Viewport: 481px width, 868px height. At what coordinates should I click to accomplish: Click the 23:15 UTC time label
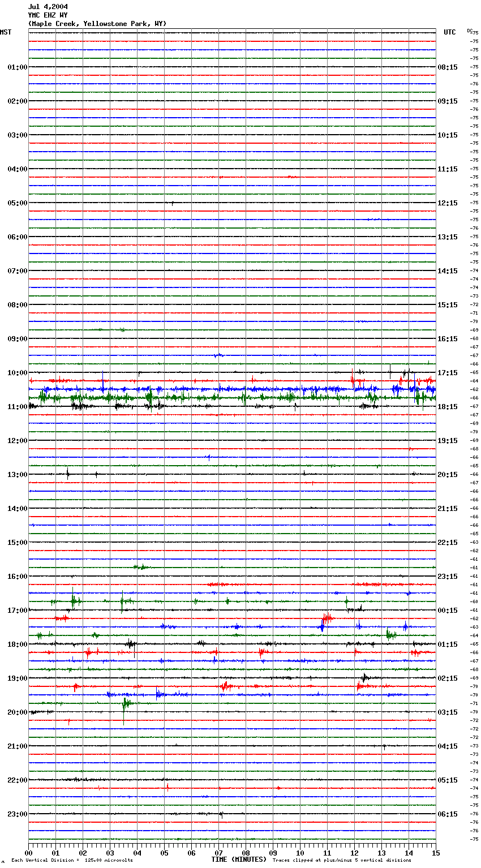coord(448,577)
